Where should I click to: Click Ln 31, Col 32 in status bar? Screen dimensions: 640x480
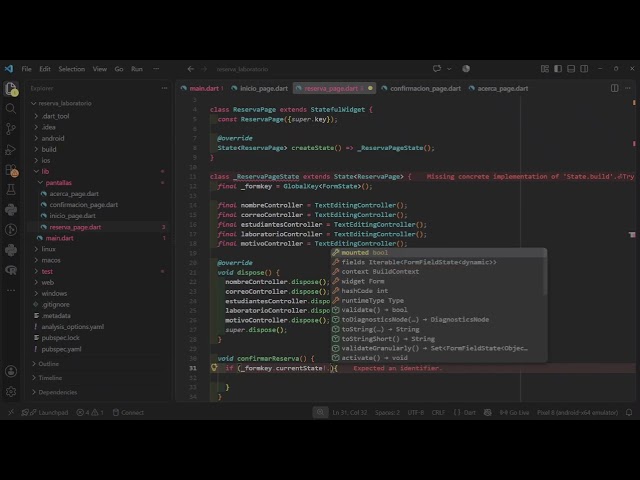click(x=350, y=412)
